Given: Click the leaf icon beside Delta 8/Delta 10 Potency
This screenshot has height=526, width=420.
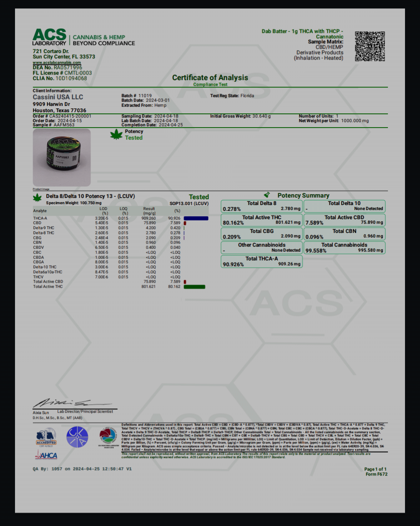Looking at the screenshot, I should [38, 197].
